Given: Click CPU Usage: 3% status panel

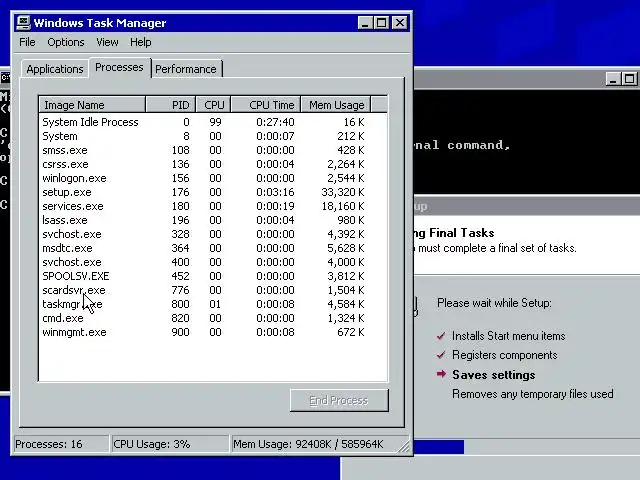Looking at the screenshot, I should click(x=170, y=444).
